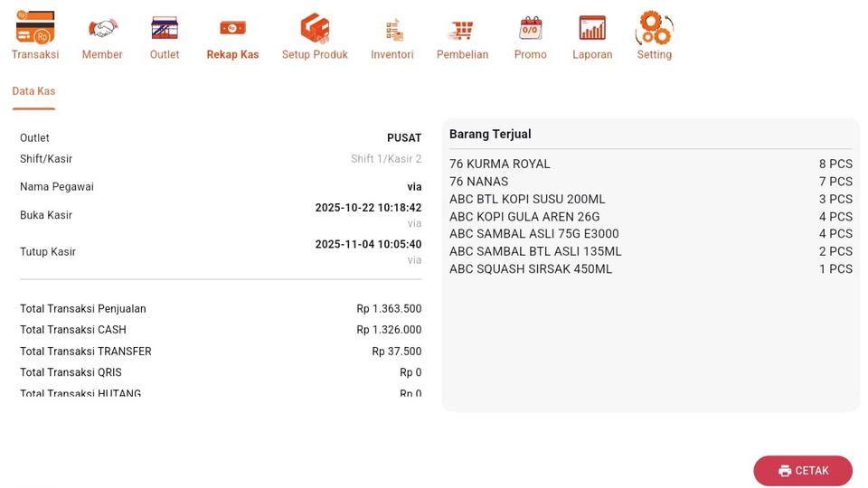Go to the Promo menu label
Image resolution: width=868 pixels, height=488 pixels.
pos(531,54)
